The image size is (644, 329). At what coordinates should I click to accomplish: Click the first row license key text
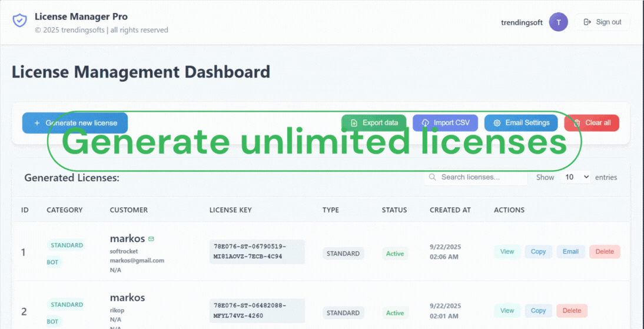tap(257, 251)
